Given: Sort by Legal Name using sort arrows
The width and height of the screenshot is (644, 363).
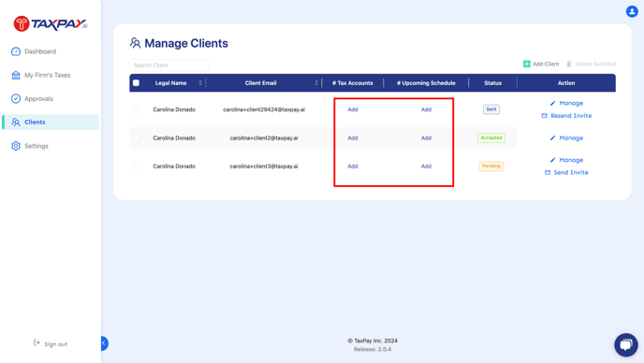Looking at the screenshot, I should pos(200,83).
